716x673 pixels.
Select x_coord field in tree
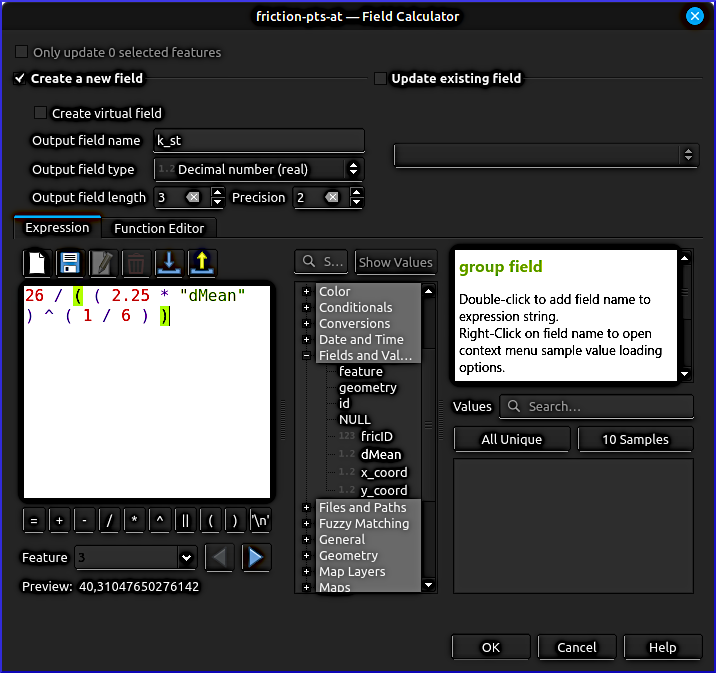pyautogui.click(x=384, y=472)
